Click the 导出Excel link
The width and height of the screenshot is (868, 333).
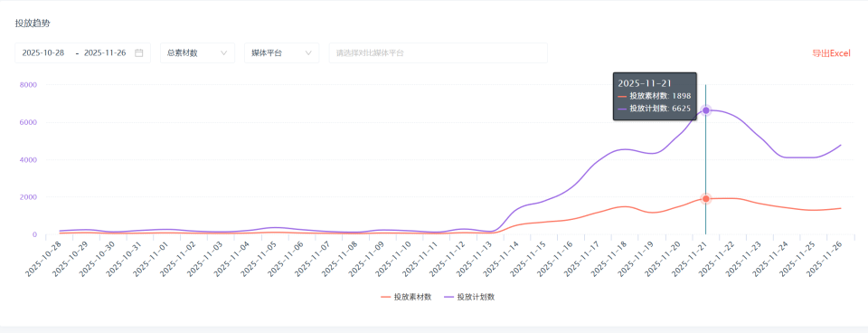tap(831, 53)
